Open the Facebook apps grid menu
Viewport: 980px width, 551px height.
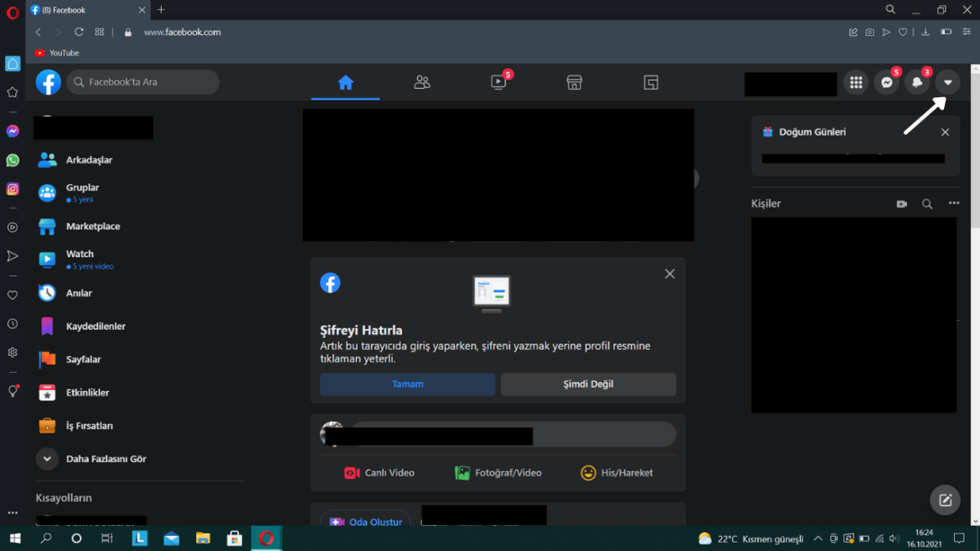click(x=855, y=82)
